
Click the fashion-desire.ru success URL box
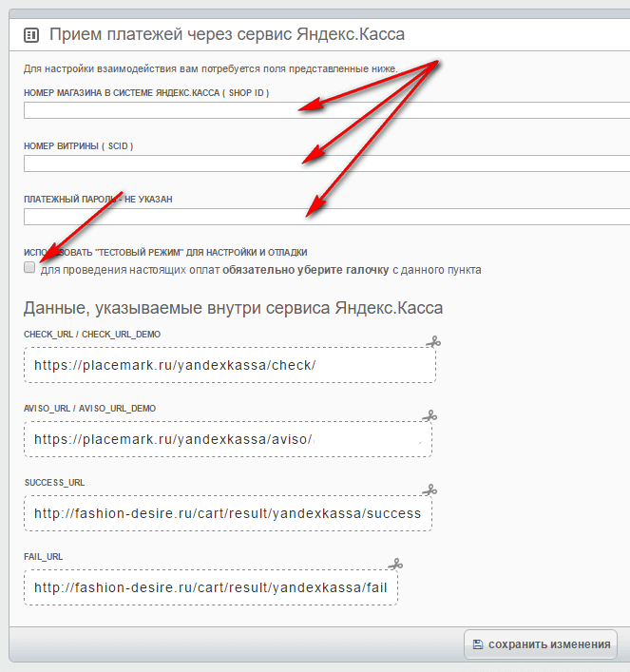[228, 513]
